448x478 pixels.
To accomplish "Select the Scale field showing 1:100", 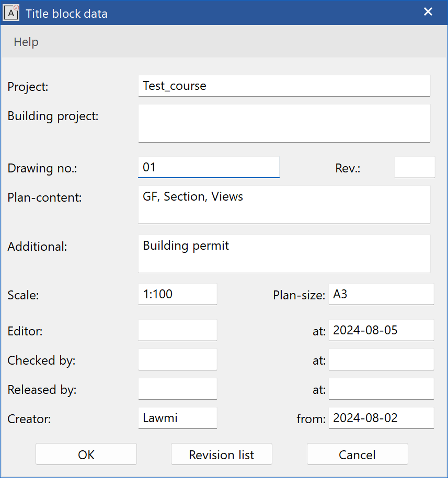I will tap(177, 294).
